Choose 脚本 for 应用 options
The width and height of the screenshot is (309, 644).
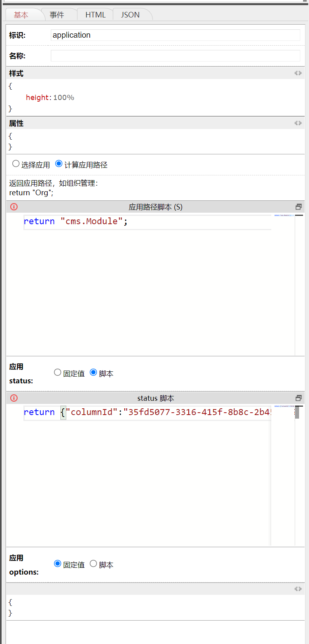[x=93, y=563]
